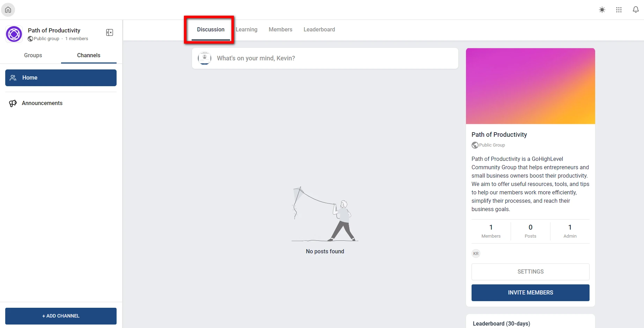Click the Members count stat
This screenshot has height=328, width=644.
[x=491, y=231]
